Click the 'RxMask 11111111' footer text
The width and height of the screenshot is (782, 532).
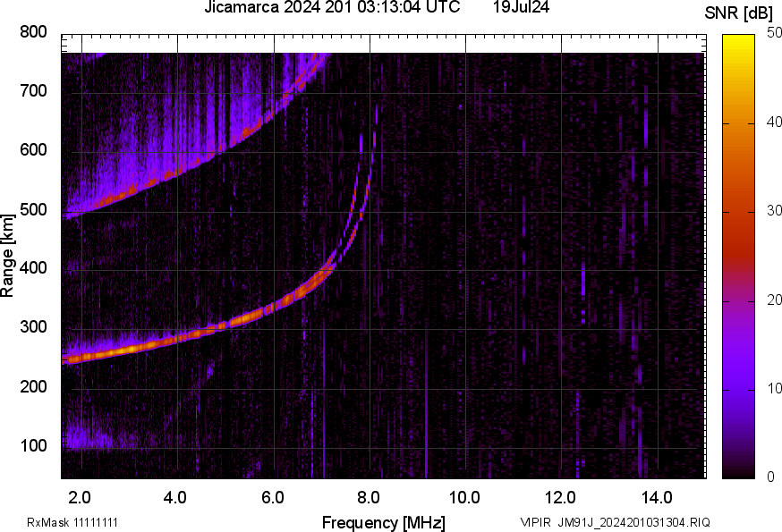click(x=72, y=523)
